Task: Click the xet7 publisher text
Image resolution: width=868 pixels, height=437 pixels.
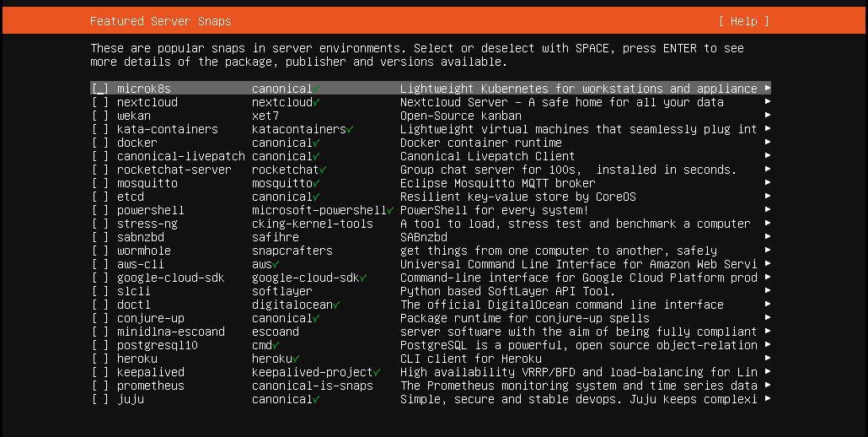Action: [x=265, y=116]
